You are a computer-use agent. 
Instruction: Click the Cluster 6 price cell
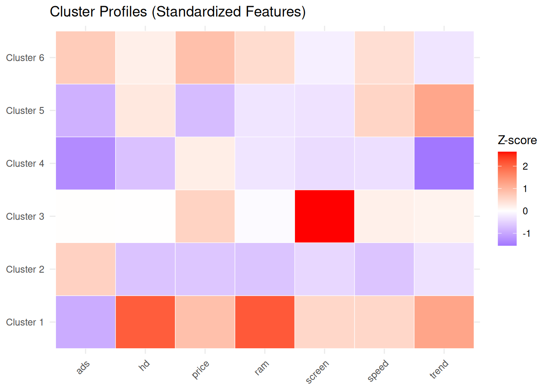(x=205, y=58)
